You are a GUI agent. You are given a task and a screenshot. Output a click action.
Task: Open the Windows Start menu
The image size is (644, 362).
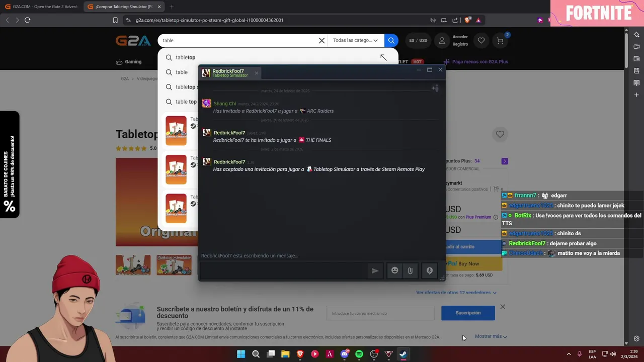241,354
